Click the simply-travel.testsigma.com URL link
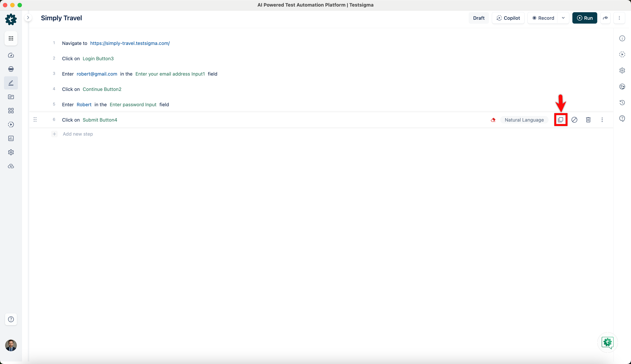631x364 pixels. 130,43
